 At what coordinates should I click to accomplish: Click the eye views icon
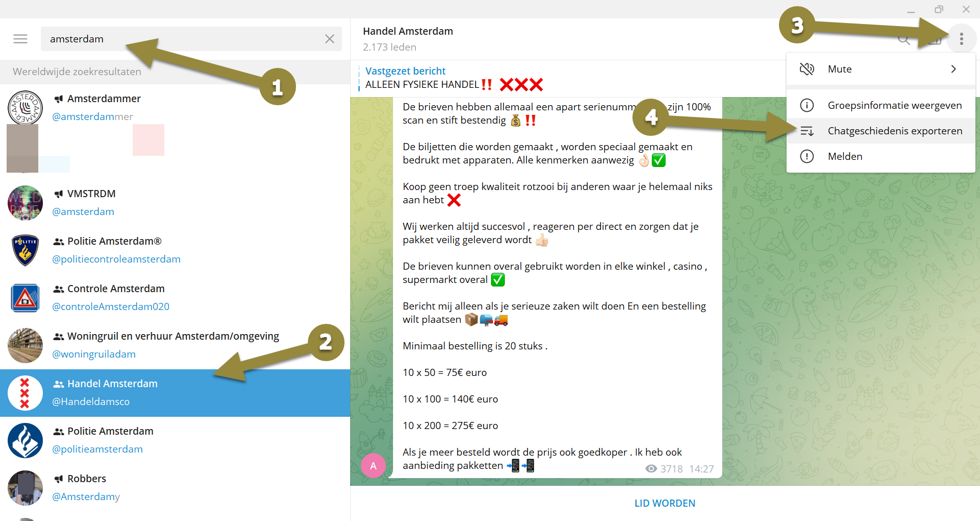(651, 468)
